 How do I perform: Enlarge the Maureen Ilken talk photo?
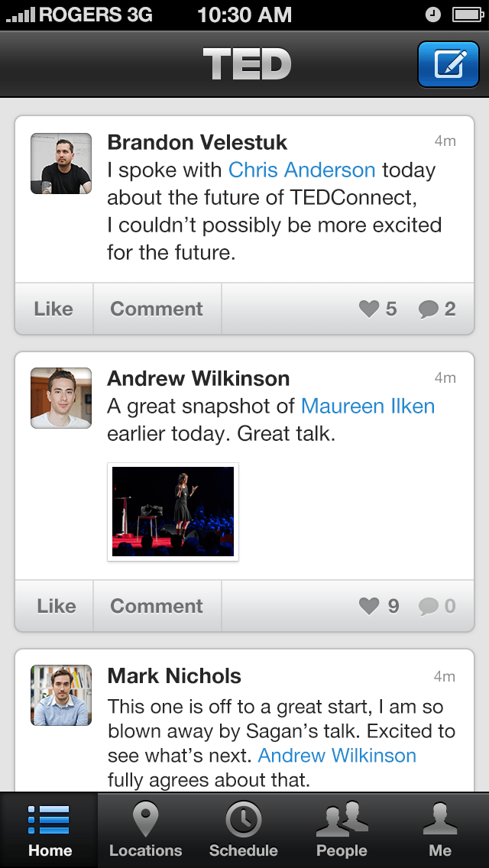(173, 512)
